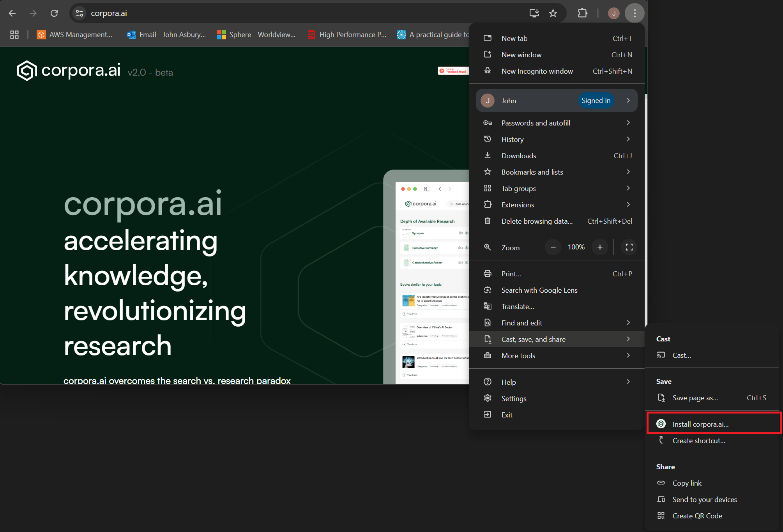
Task: Toggle fullscreen mode from the Zoom row
Action: point(629,247)
